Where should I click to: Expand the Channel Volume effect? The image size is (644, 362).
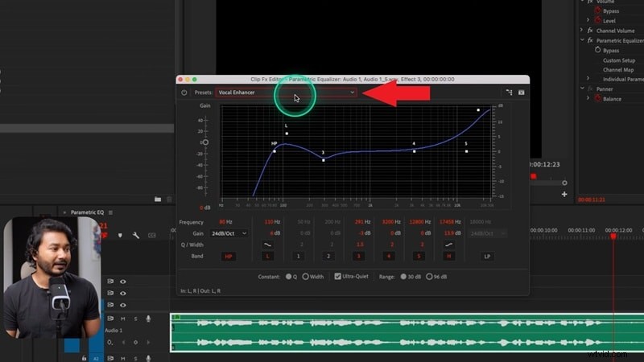point(581,31)
